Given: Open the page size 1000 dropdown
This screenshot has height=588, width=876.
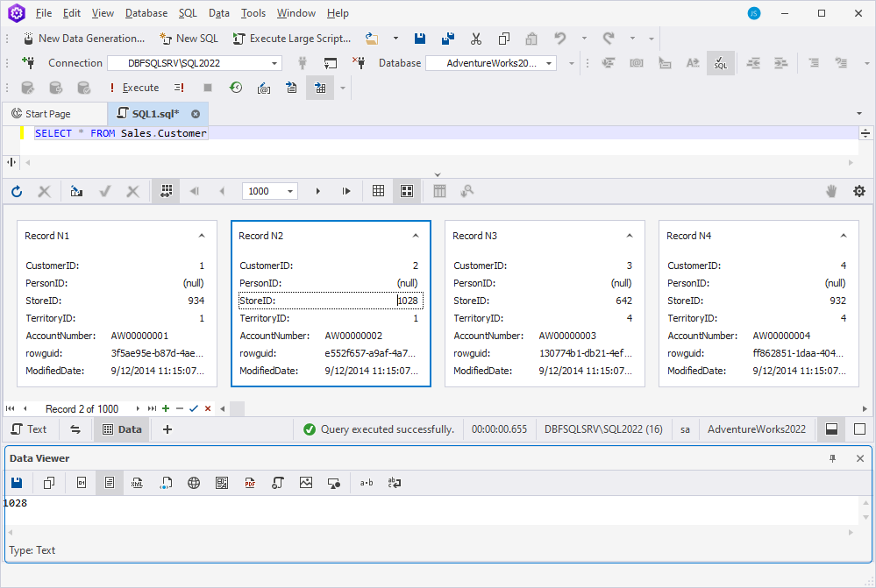Looking at the screenshot, I should (x=290, y=192).
